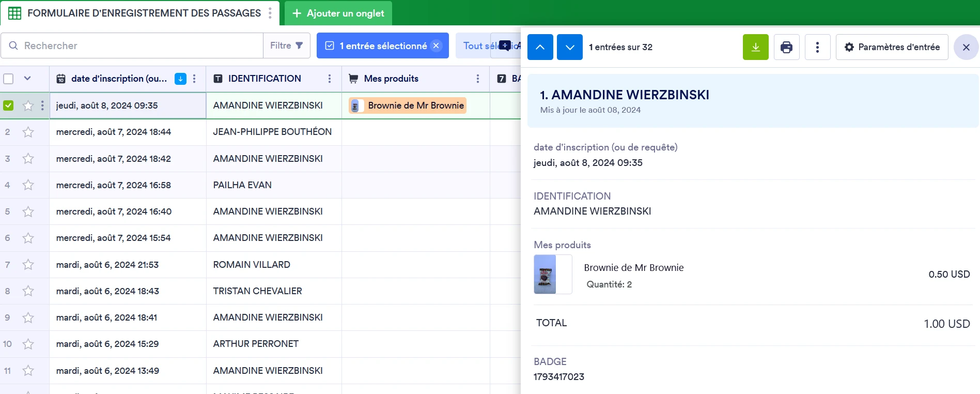Open Paramètres d'entrée settings

pyautogui.click(x=892, y=47)
